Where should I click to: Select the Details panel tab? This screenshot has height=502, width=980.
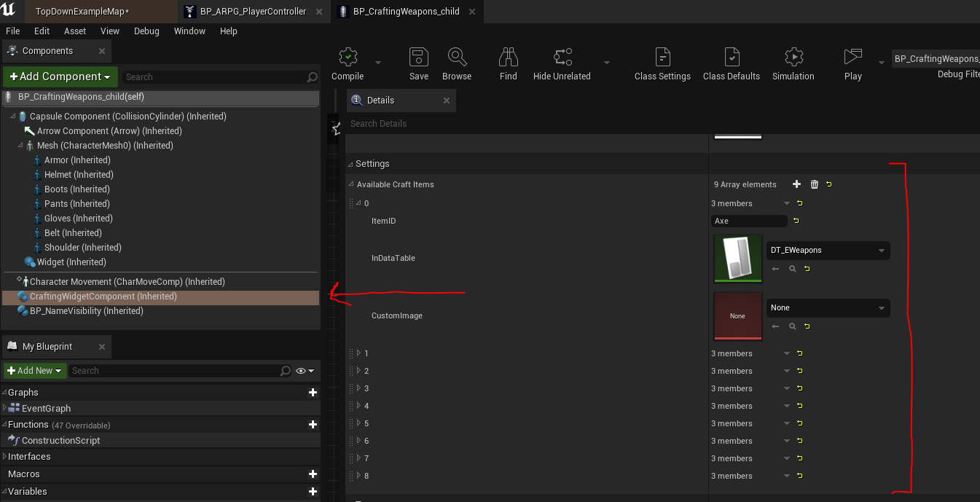[401, 101]
